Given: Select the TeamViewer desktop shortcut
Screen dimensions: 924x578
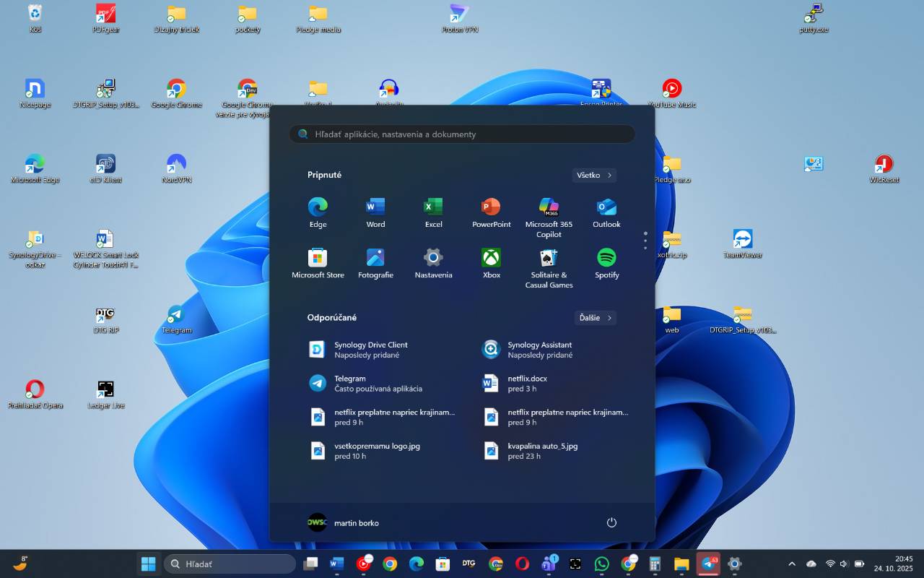Looking at the screenshot, I should coord(743,244).
